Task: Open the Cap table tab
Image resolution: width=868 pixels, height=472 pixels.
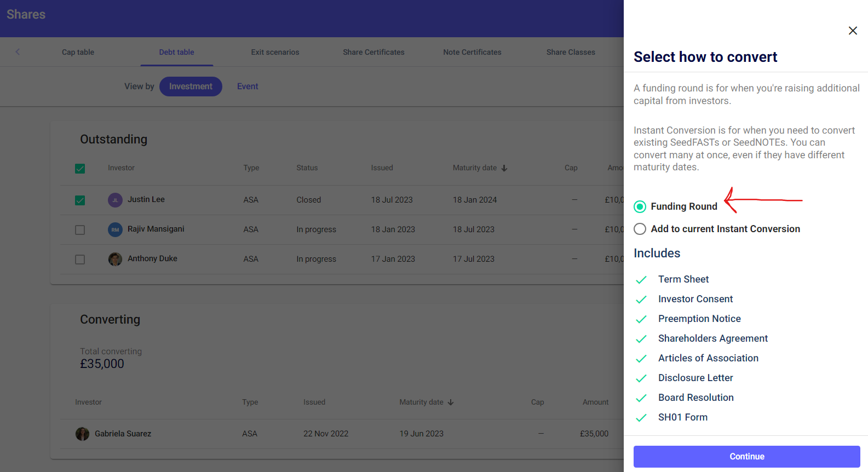Action: [x=78, y=52]
